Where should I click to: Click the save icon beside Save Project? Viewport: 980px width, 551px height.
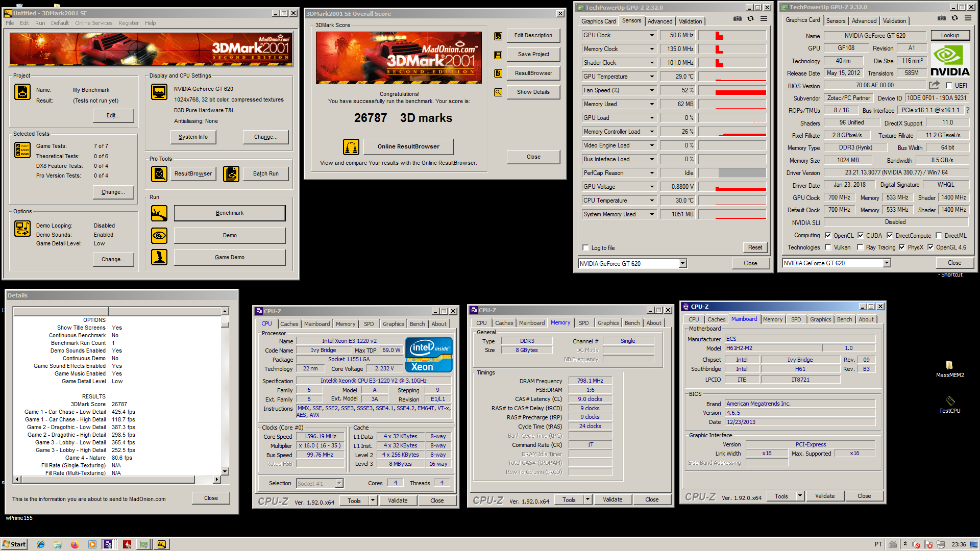click(498, 55)
